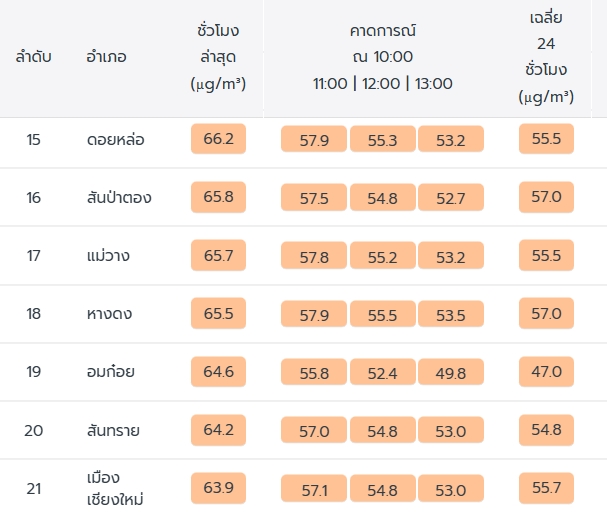Click the สันทราย district name
607x516 pixels.
pos(113,430)
